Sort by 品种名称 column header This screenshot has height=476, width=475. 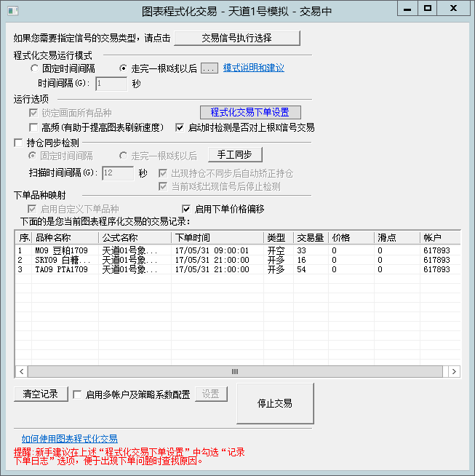pos(65,237)
